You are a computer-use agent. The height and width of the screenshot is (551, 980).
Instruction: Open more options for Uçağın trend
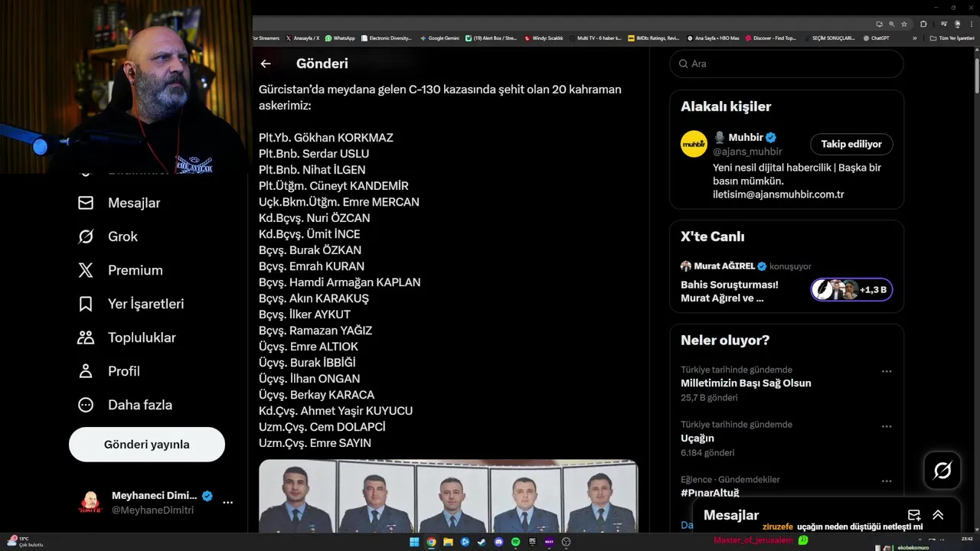[x=887, y=426]
